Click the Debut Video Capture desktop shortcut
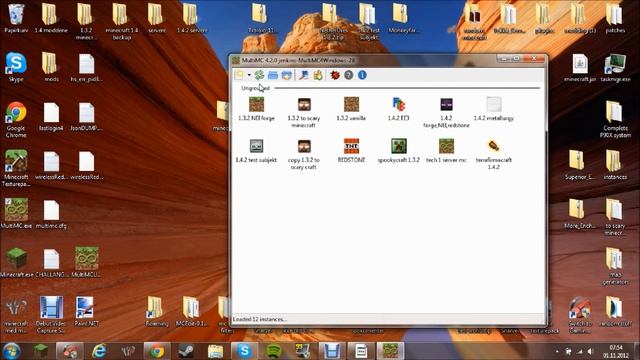Screen dimensions: 640x360 [51, 315]
